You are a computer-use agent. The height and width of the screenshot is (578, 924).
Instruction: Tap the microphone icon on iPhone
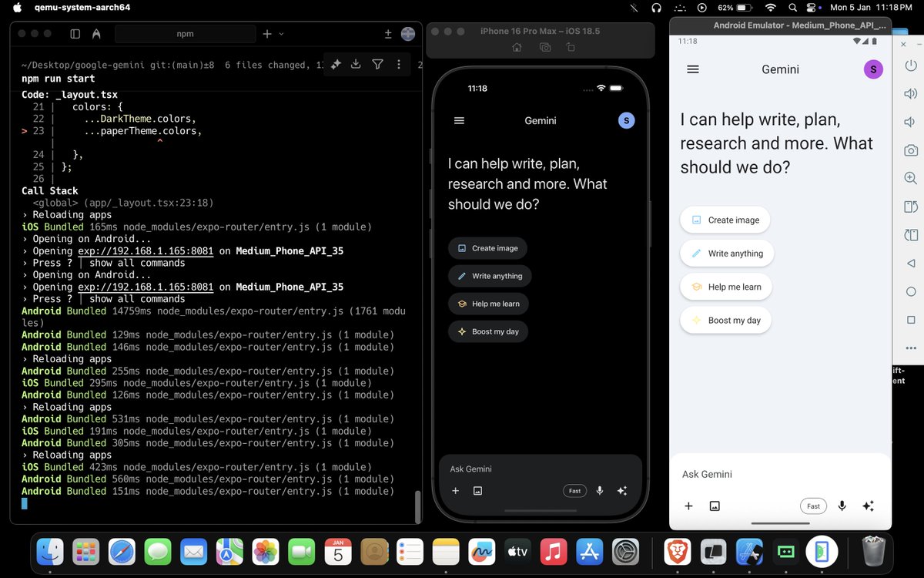click(600, 491)
